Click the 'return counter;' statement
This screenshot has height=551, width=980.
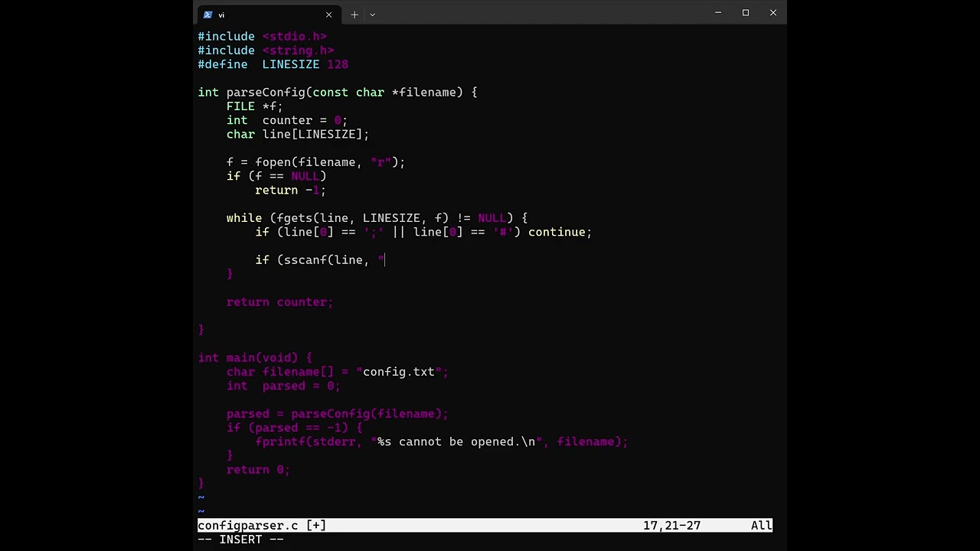[279, 302]
